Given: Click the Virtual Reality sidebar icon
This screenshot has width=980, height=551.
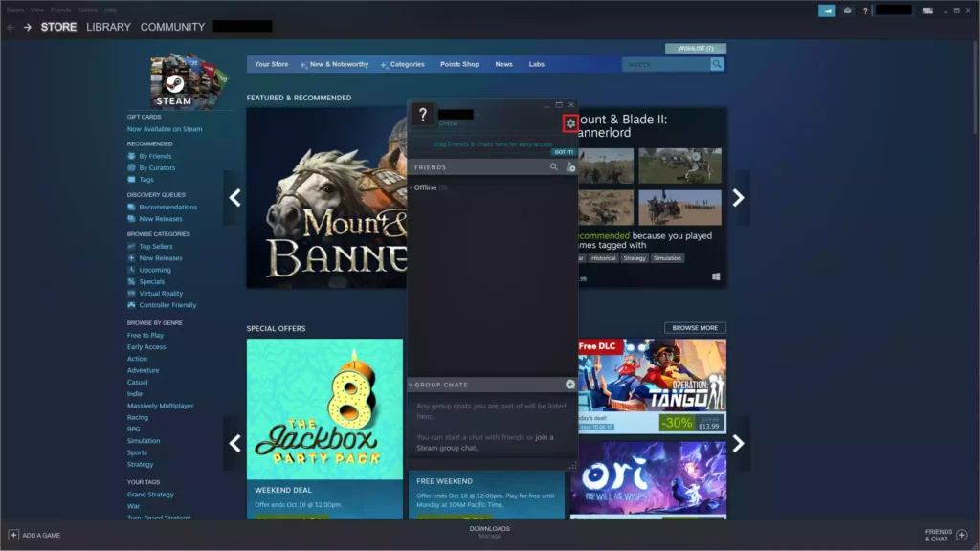Looking at the screenshot, I should tap(131, 294).
